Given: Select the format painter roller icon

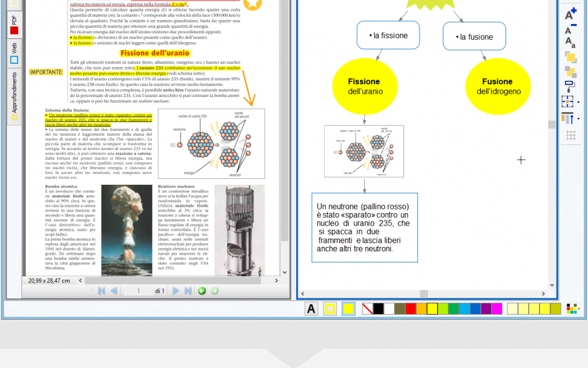Looking at the screenshot, I should [570, 86].
